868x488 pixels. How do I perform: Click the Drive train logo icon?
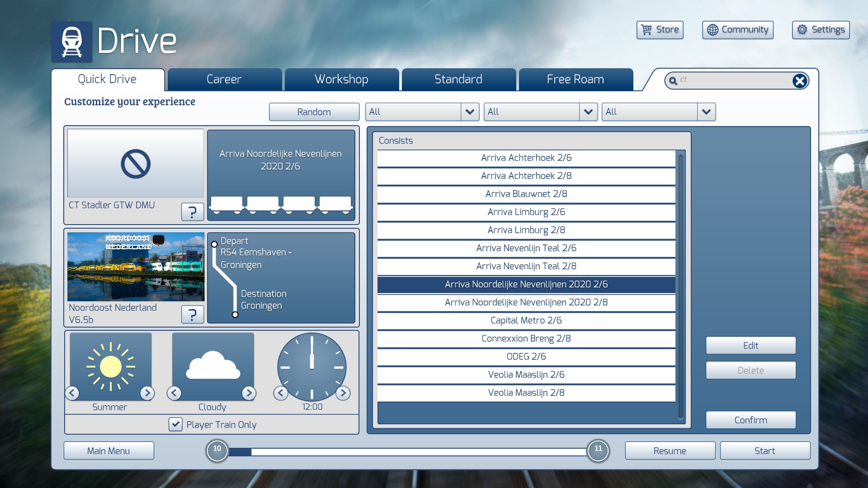pyautogui.click(x=71, y=42)
